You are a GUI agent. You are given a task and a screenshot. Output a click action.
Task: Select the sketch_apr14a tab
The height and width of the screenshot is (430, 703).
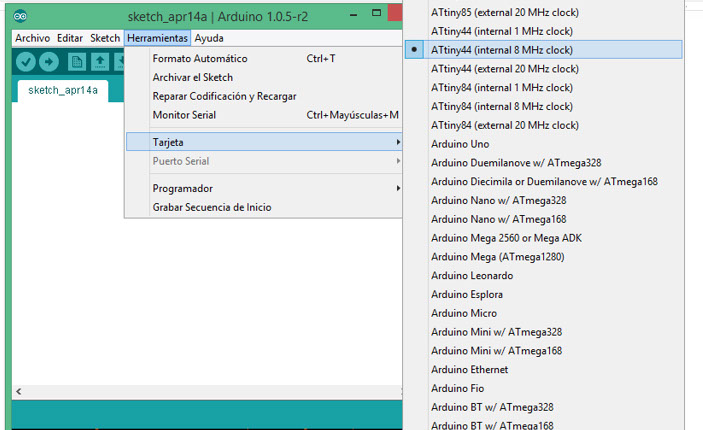tap(63, 90)
